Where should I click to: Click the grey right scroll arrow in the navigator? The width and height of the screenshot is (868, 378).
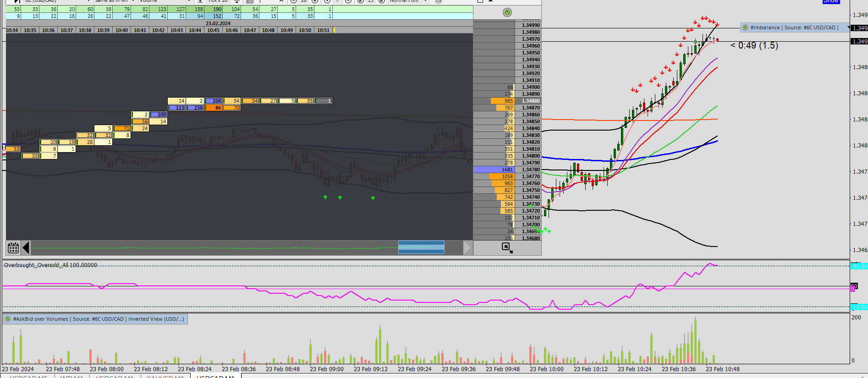pos(467,248)
